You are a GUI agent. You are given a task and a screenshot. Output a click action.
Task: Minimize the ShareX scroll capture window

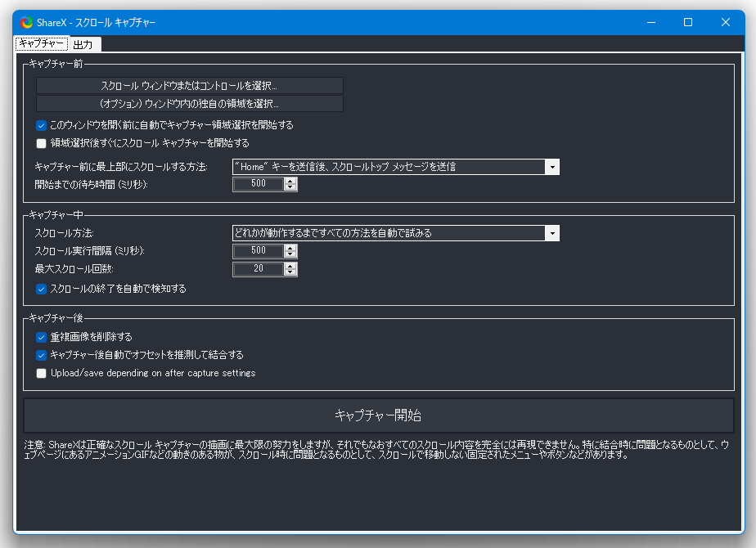pyautogui.click(x=651, y=22)
